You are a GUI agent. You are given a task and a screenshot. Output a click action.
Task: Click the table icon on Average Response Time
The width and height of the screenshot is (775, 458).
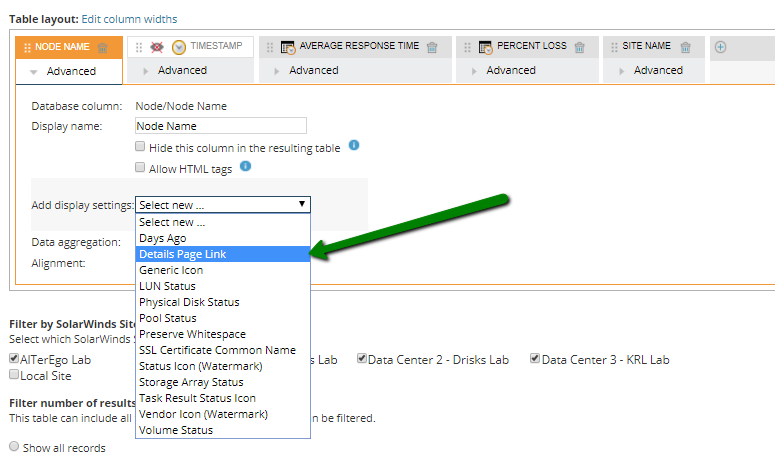[288, 47]
